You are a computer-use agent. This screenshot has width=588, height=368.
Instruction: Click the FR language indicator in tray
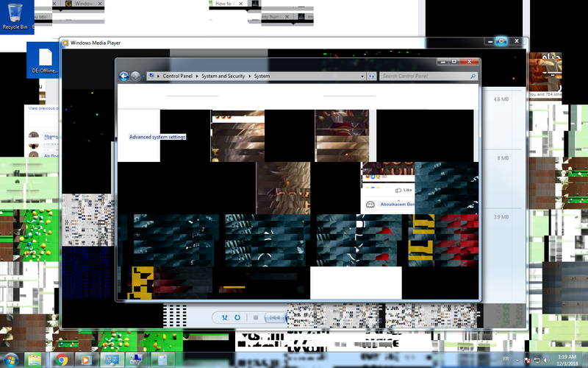(x=506, y=359)
